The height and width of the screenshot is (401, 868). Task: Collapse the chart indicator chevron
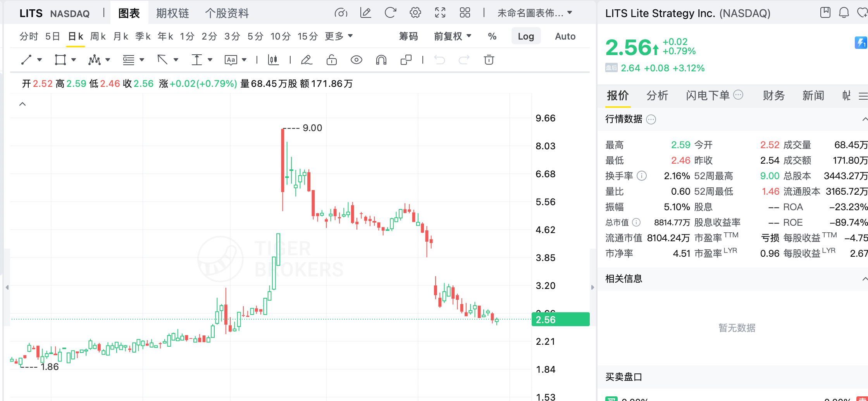[x=23, y=104]
